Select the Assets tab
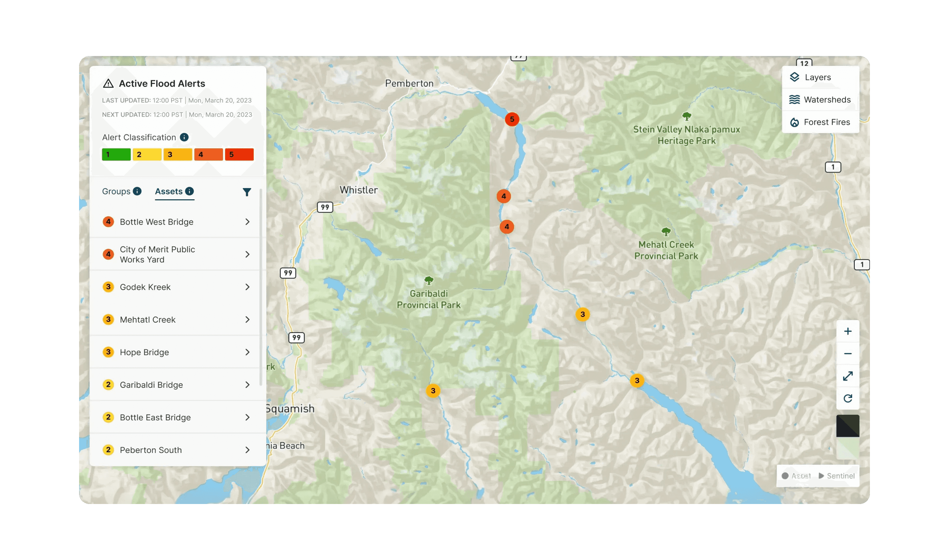The image size is (949, 560). [169, 191]
